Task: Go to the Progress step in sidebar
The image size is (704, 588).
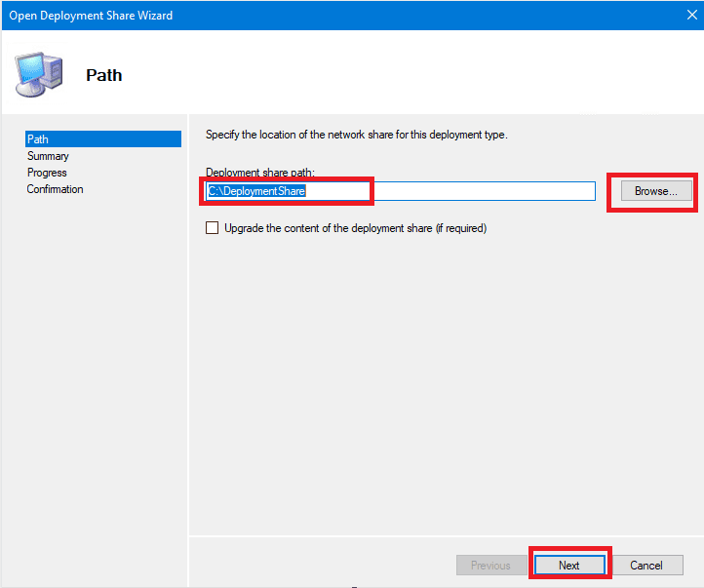Action: point(47,173)
